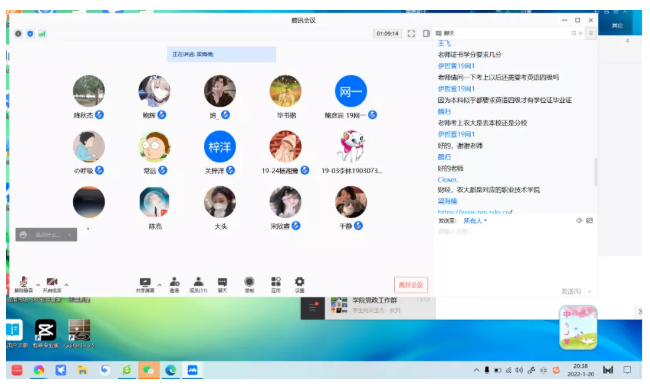The image size is (650, 386).
Task: Open the invite participants icon
Action: coord(175,284)
